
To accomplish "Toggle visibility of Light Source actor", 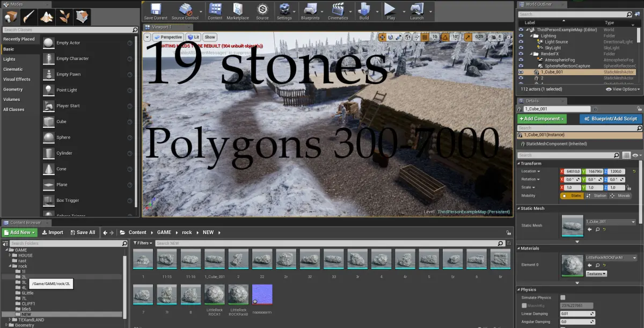I will pos(521,42).
